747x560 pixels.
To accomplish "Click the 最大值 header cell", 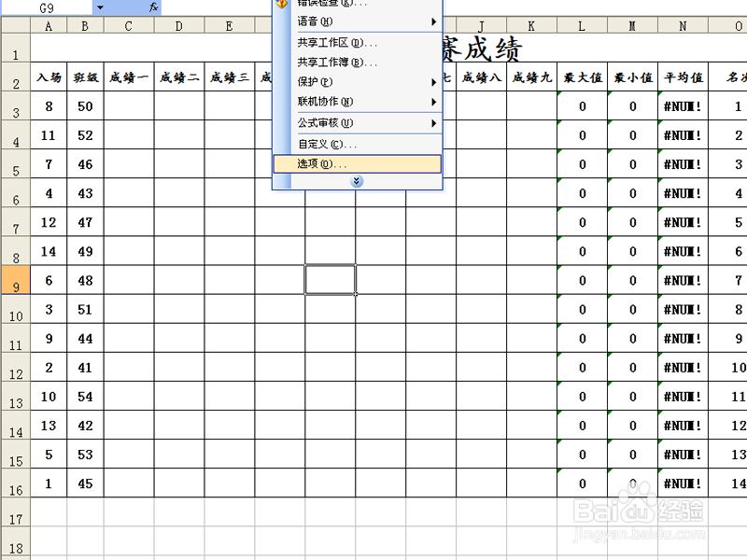I will (x=583, y=77).
